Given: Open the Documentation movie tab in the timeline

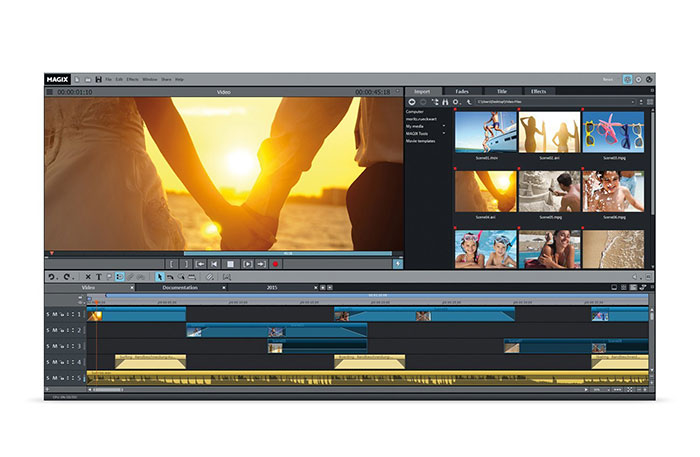Looking at the screenshot, I should point(180,288).
